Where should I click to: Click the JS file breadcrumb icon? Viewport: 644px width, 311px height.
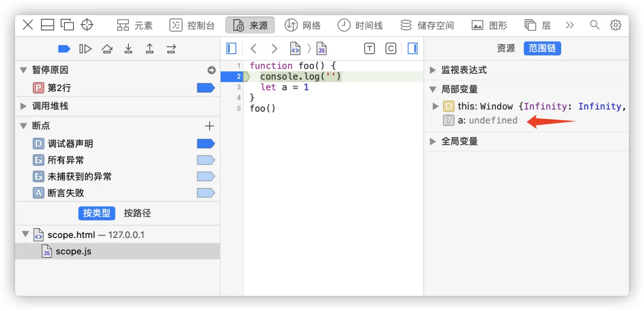[322, 49]
